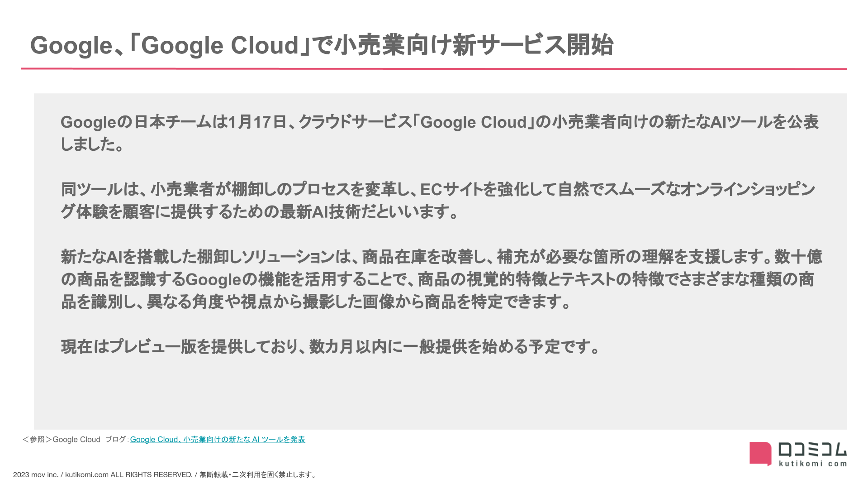This screenshot has width=868, height=489.
Task: Click the 'kutikomi com' text under the logo
Action: coord(812,464)
